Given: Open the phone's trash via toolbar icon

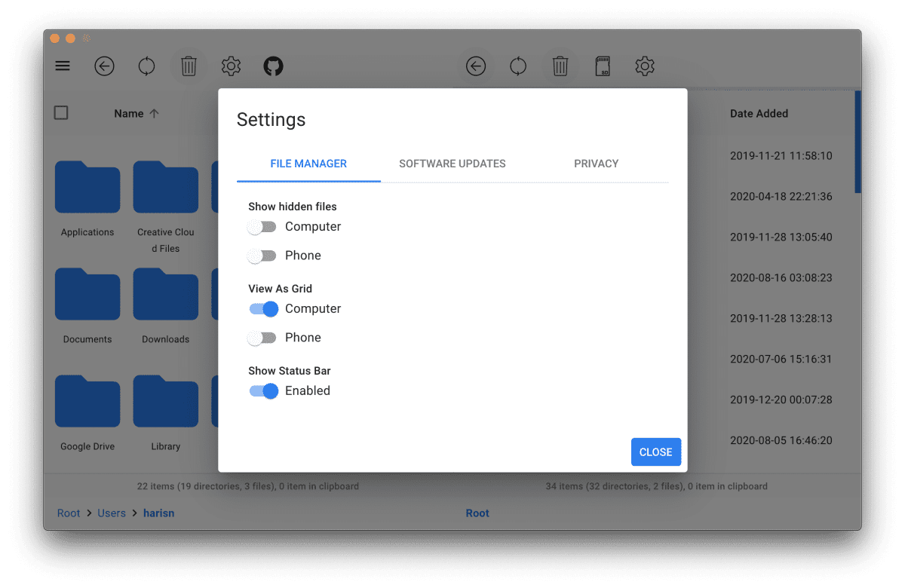Looking at the screenshot, I should (x=560, y=66).
